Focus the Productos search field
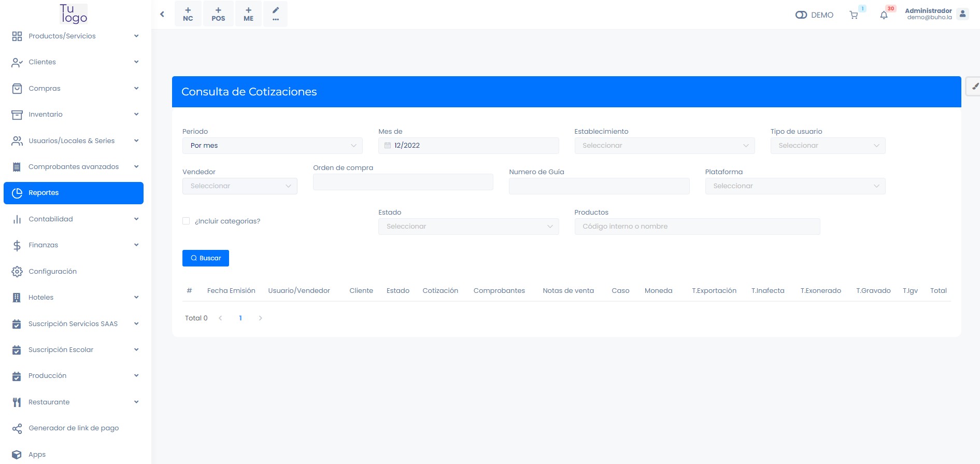Image resolution: width=980 pixels, height=464 pixels. [697, 227]
